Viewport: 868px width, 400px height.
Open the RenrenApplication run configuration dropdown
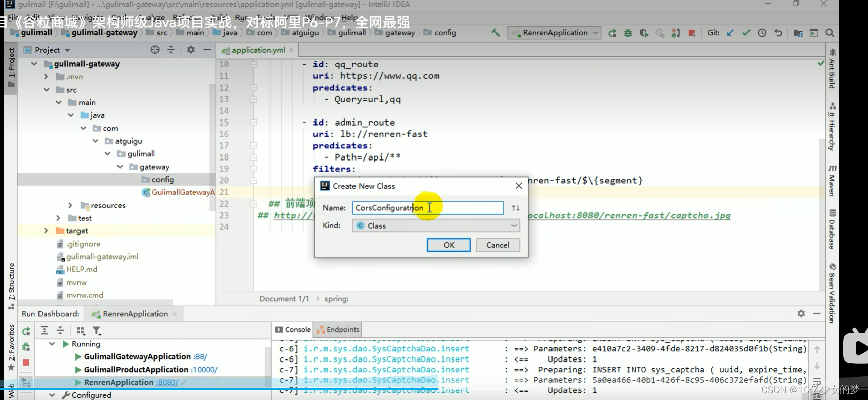pos(555,33)
